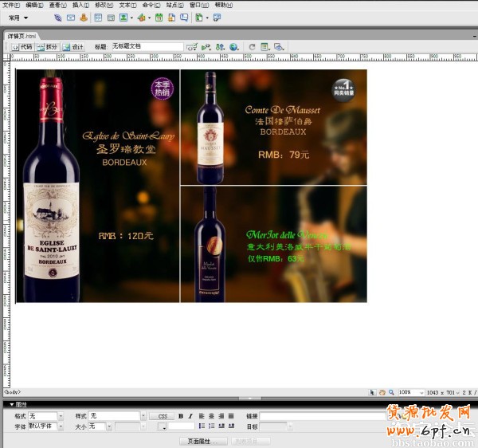This screenshot has height=448, width=478.
Task: Open the 编辑 (Edit) menu
Action: coord(34,6)
